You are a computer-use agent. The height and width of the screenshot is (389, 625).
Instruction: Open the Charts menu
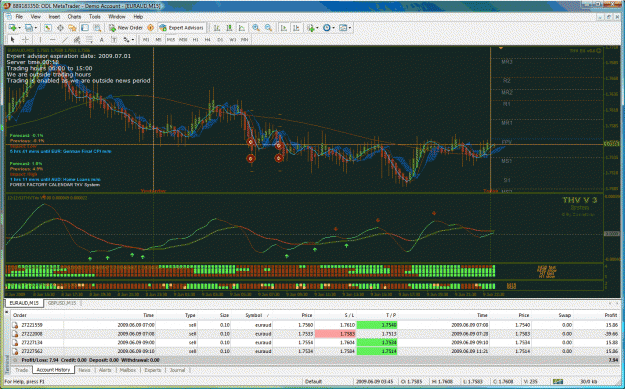click(x=74, y=17)
